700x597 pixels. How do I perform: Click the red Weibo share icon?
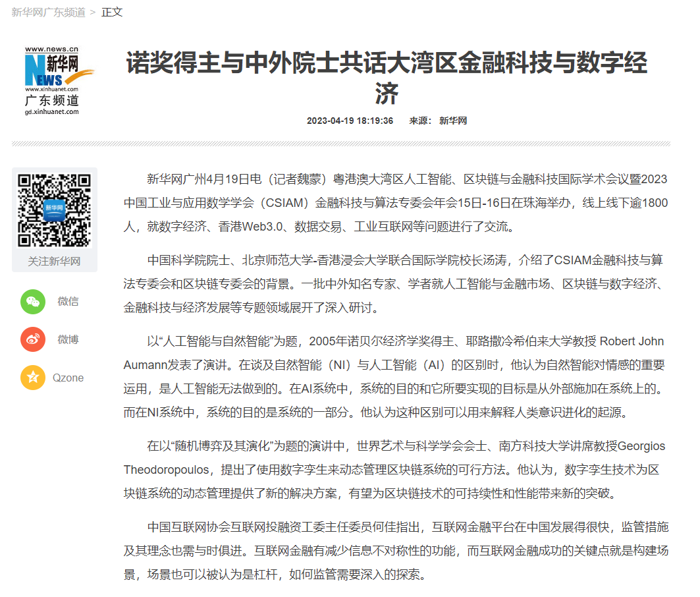[x=33, y=340]
